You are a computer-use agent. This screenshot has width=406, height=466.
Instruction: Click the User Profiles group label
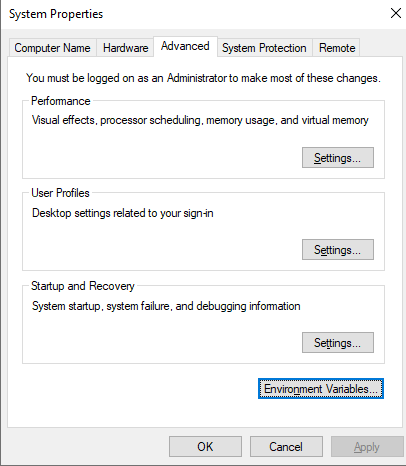click(x=60, y=193)
